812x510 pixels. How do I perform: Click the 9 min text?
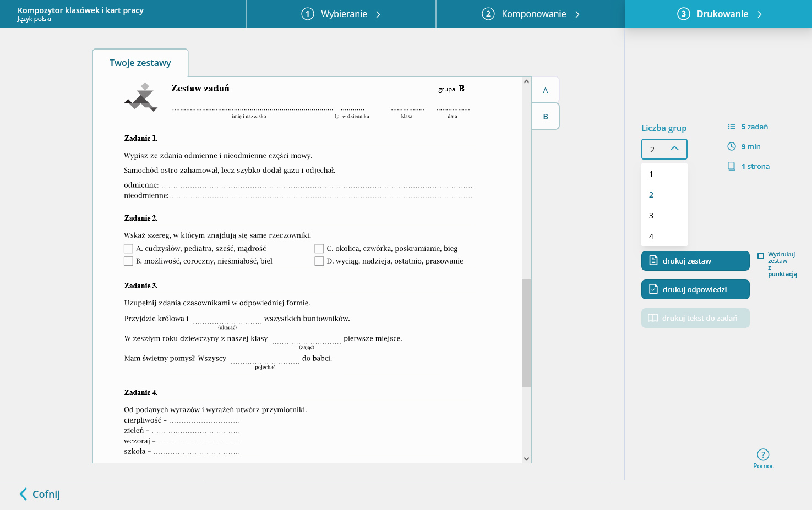click(x=751, y=146)
